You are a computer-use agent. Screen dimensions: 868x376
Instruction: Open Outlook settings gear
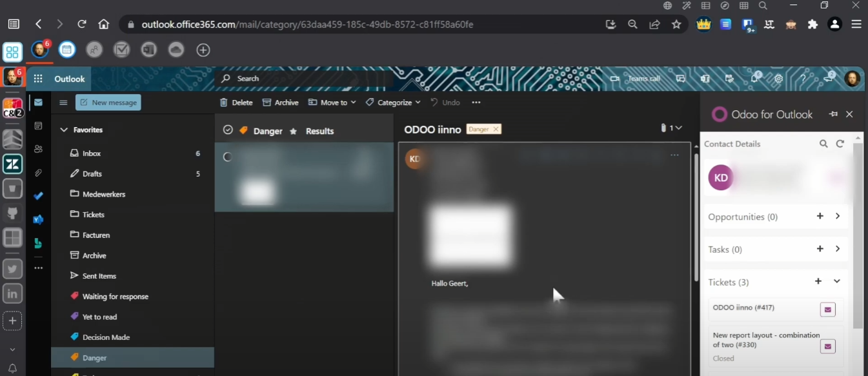pos(779,79)
